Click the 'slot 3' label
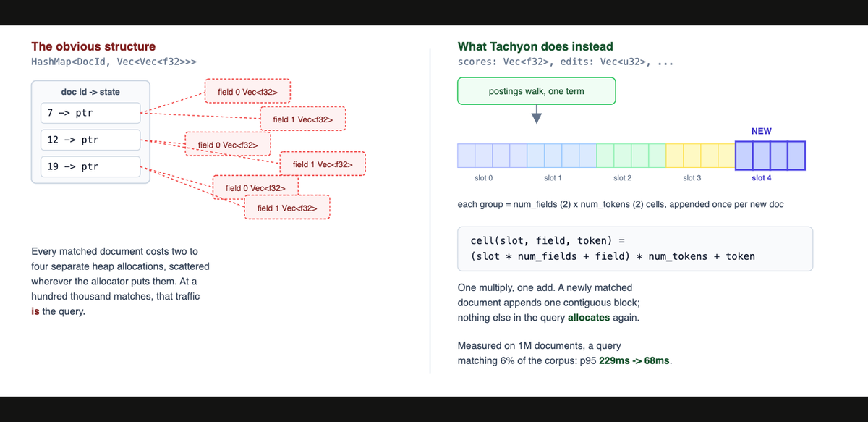This screenshot has height=422, width=868. coord(692,177)
